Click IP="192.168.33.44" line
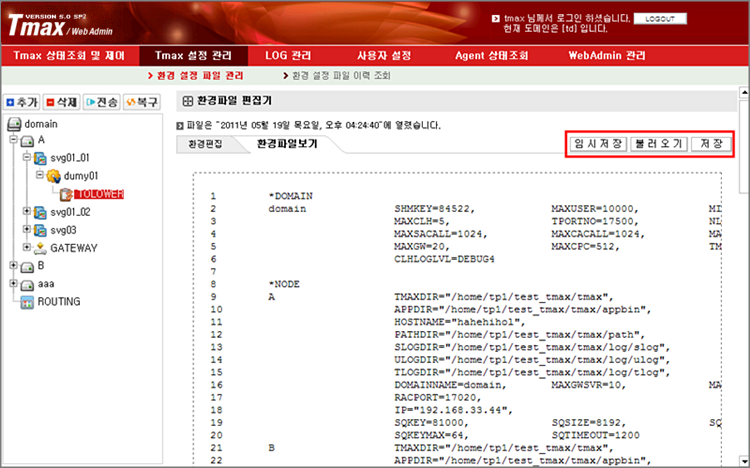This screenshot has height=468, width=750. [x=453, y=410]
